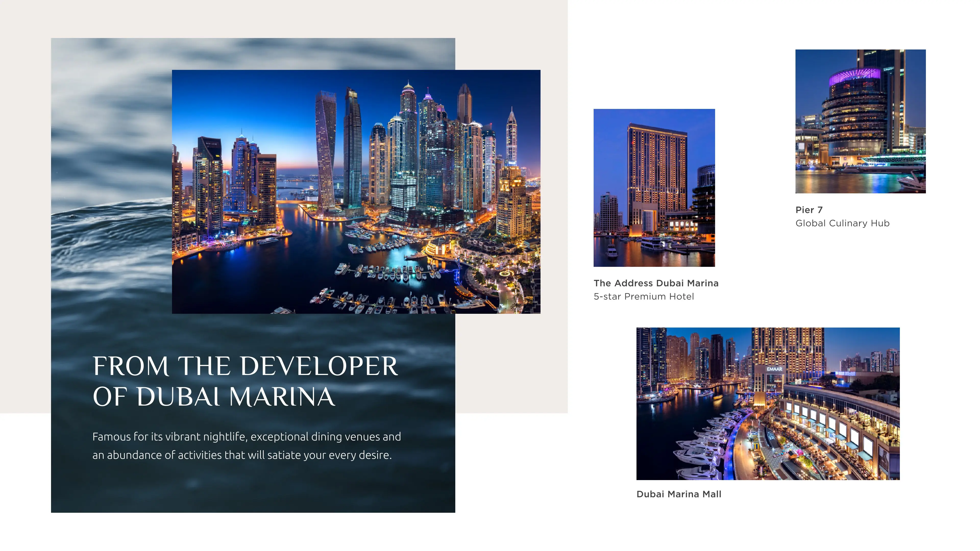
Task: Click the Dubai Marina Mall aerial photo
Action: (768, 404)
